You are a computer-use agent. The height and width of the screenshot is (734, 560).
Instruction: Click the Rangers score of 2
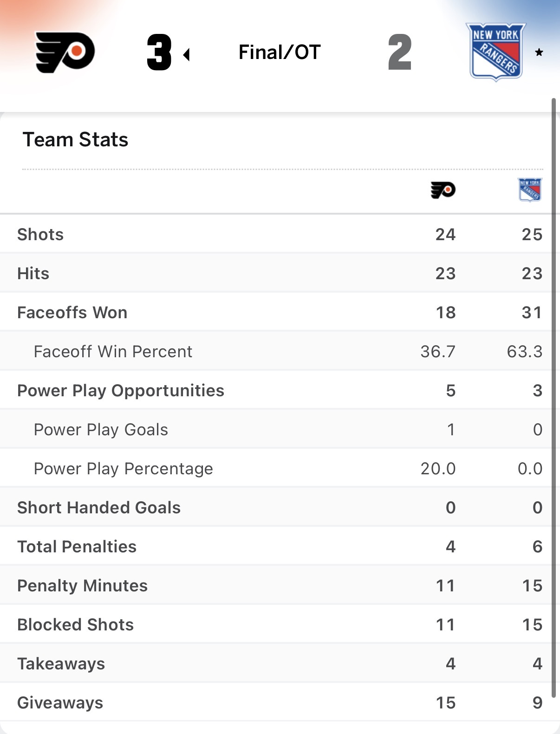tap(400, 52)
